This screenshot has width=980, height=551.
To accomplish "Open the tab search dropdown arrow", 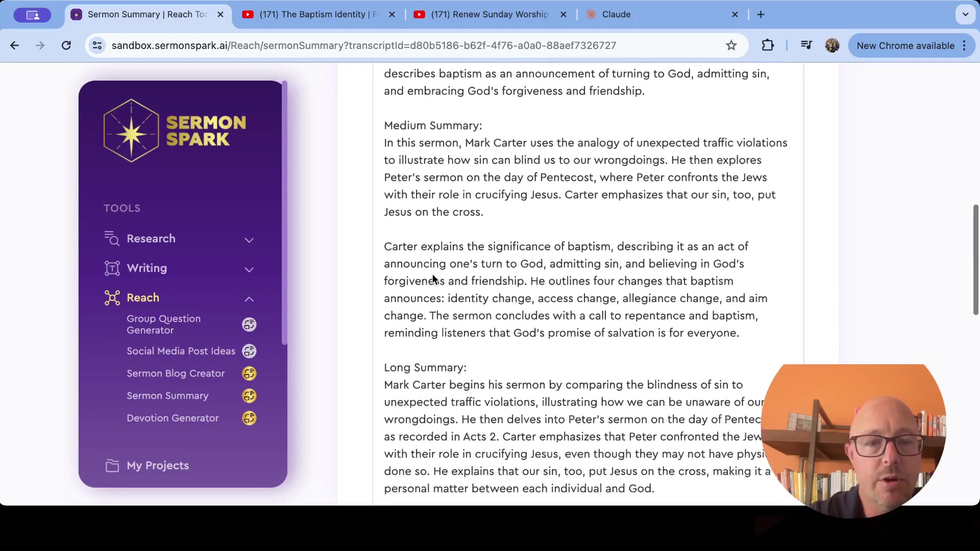I will pos(965,14).
